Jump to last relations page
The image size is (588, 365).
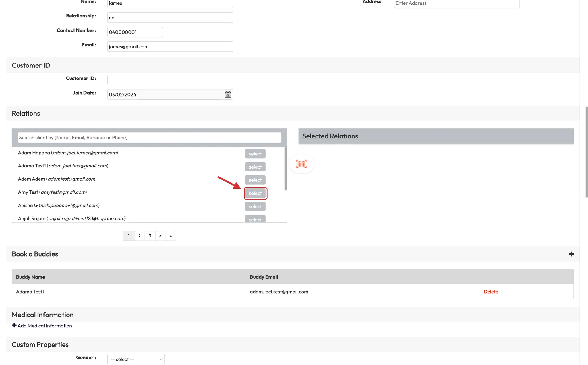pos(171,236)
